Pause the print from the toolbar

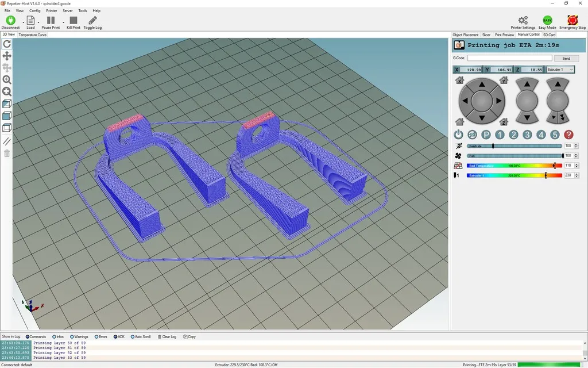click(51, 22)
